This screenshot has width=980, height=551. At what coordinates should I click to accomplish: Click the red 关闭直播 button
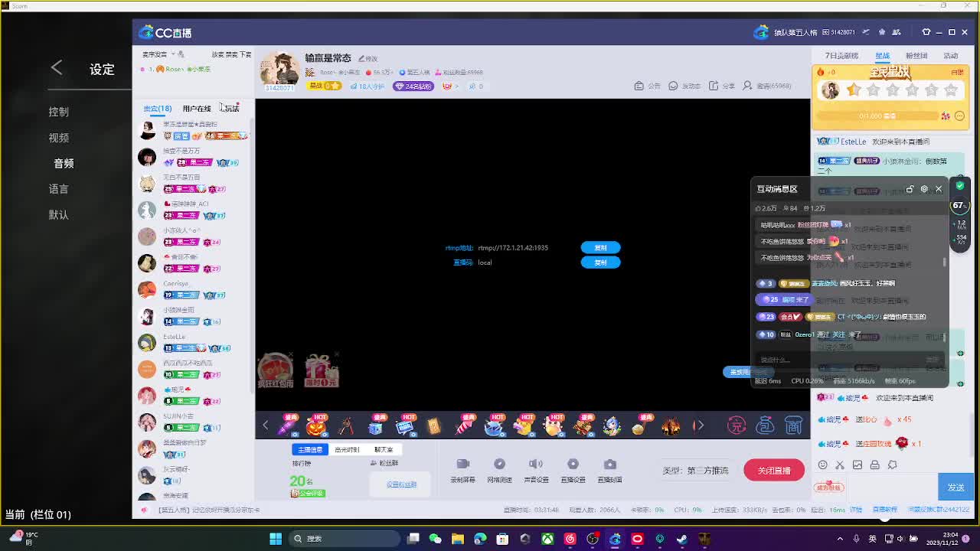click(774, 471)
